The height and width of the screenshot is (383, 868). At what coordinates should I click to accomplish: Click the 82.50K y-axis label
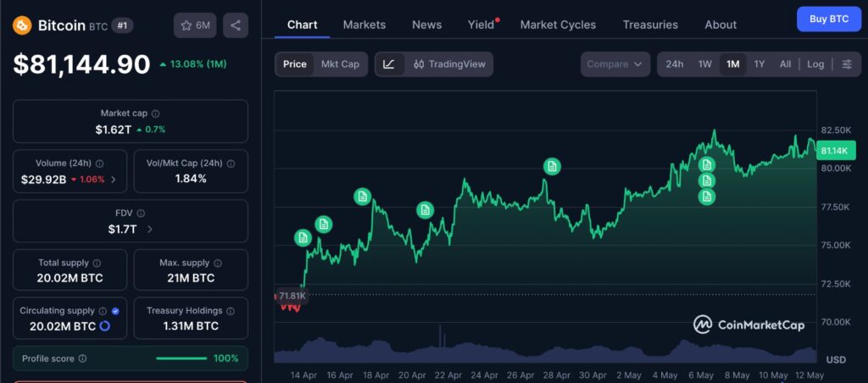pyautogui.click(x=837, y=130)
